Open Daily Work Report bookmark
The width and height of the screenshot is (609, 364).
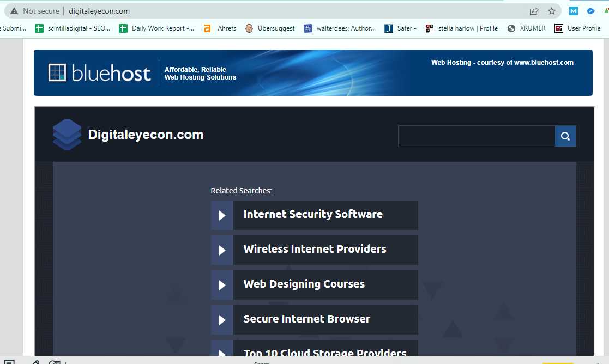pos(156,28)
